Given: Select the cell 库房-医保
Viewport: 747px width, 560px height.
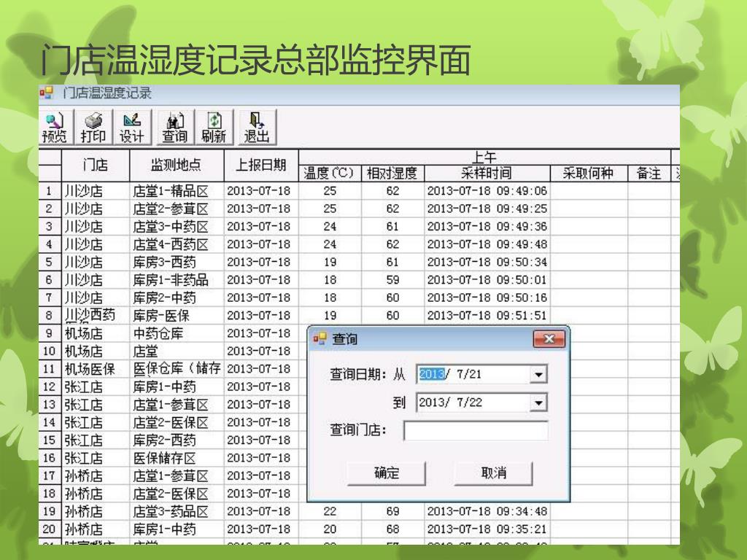Looking at the screenshot, I should pos(177,315).
